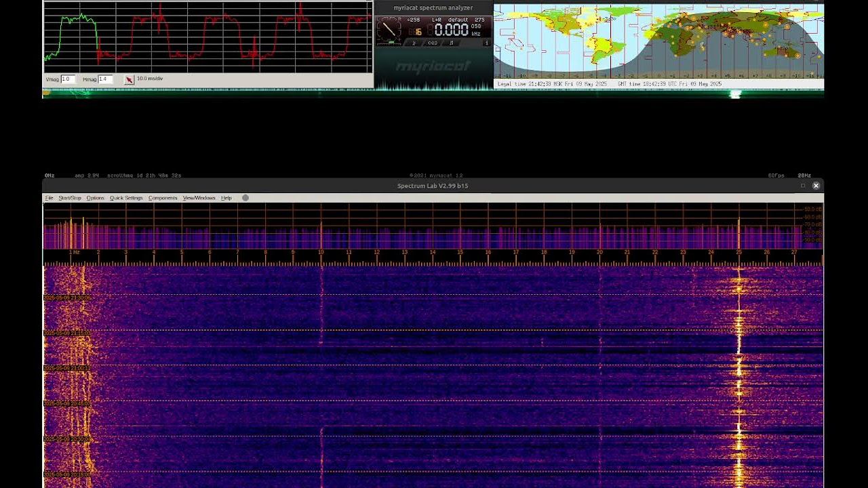This screenshot has height=488, width=868.
Task: Click the music note button in myriacat analyzer
Action: [452, 43]
